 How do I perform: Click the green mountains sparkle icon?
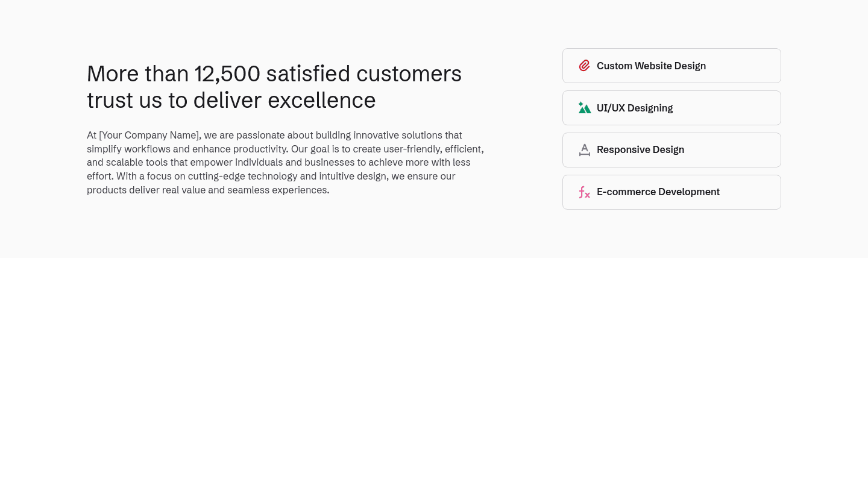pos(584,108)
